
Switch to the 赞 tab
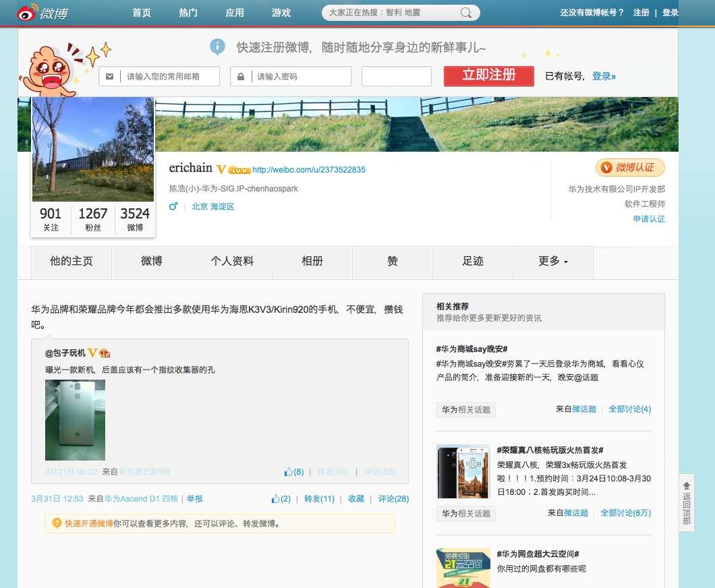[x=392, y=261]
